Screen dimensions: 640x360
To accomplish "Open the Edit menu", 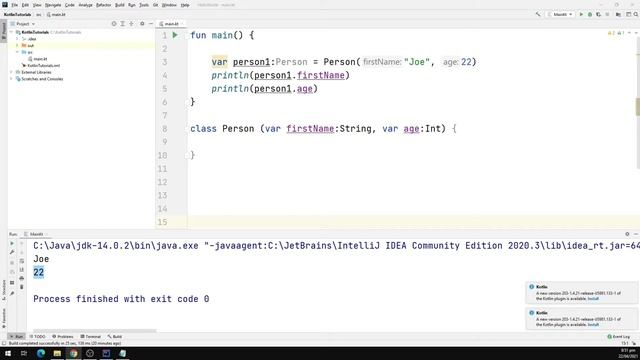I will 25,5.
